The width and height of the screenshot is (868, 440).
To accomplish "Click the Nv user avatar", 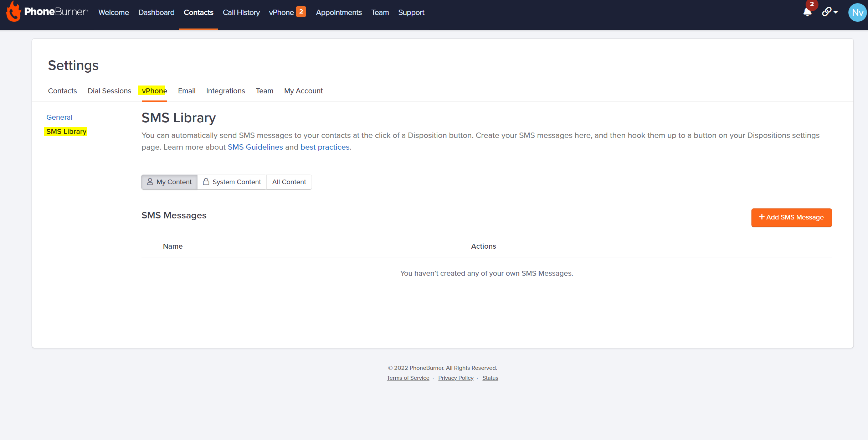I will [857, 12].
